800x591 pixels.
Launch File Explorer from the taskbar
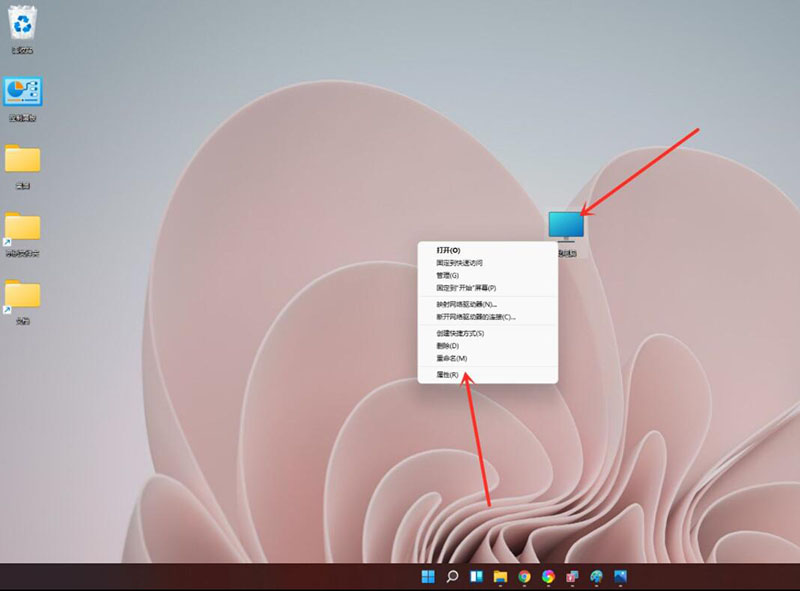[x=500, y=577]
